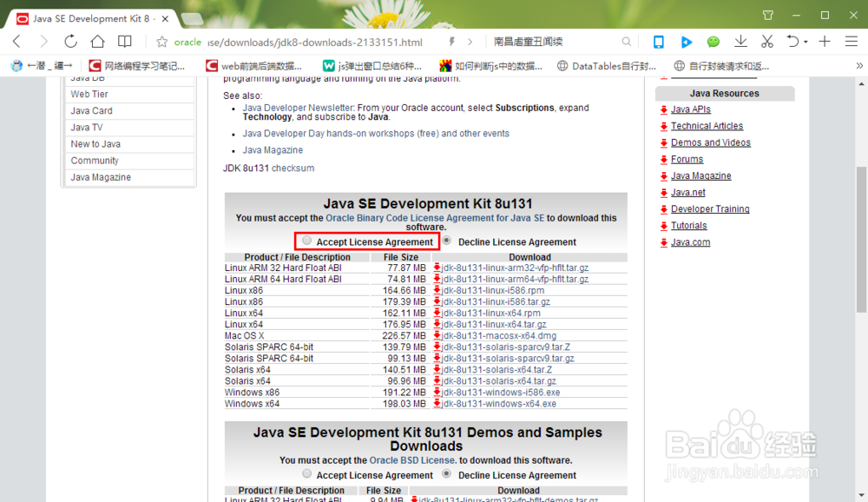This screenshot has width=868, height=502.
Task: Click the scrollbar up arrow
Action: [x=861, y=84]
